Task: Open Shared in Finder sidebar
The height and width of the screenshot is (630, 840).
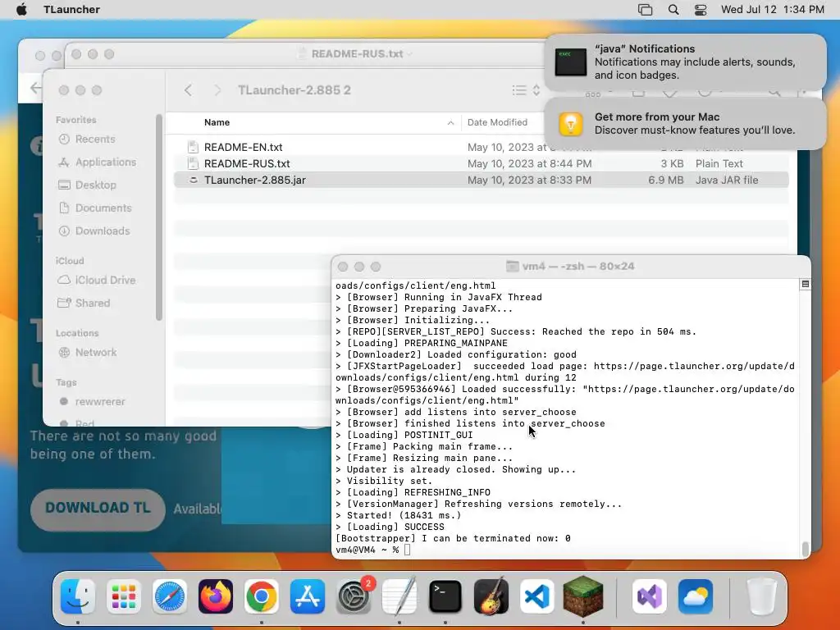Action: click(x=92, y=304)
